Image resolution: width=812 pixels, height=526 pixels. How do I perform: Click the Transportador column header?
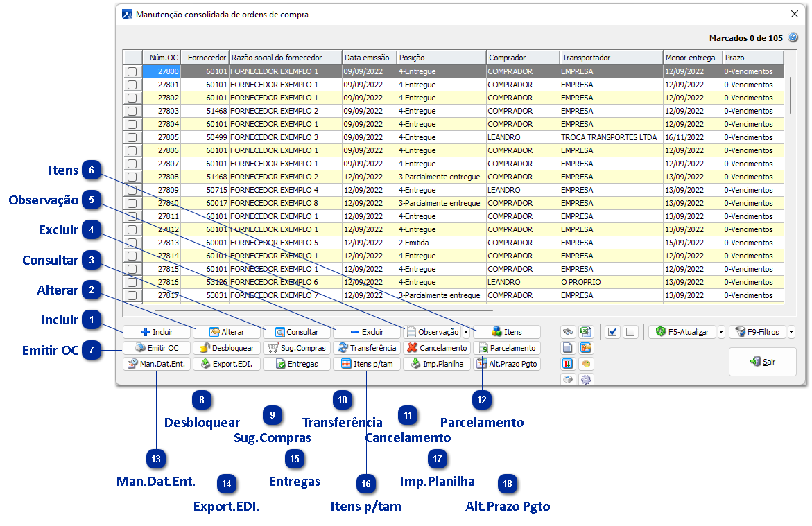coord(610,58)
